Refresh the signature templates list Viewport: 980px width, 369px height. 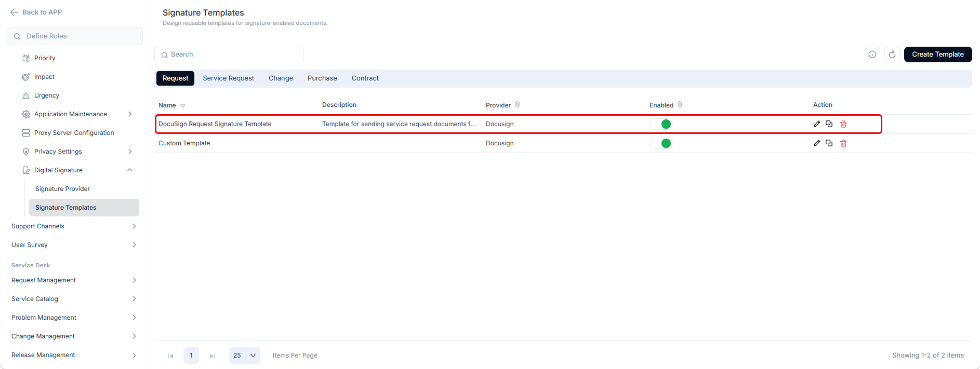(x=892, y=54)
